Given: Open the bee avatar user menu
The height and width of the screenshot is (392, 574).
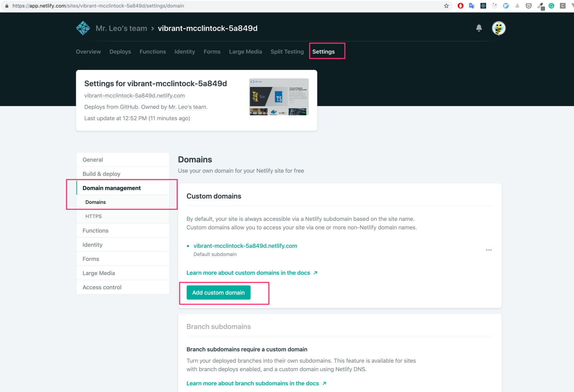Looking at the screenshot, I should pos(499,28).
